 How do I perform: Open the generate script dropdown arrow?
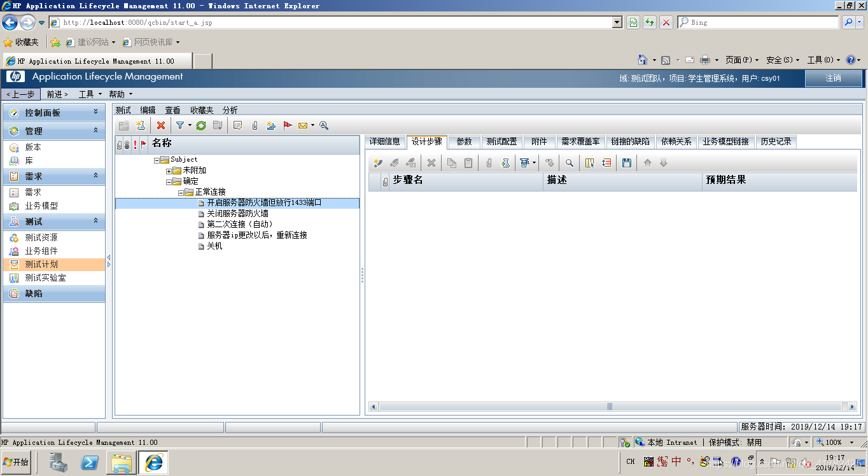pos(534,163)
